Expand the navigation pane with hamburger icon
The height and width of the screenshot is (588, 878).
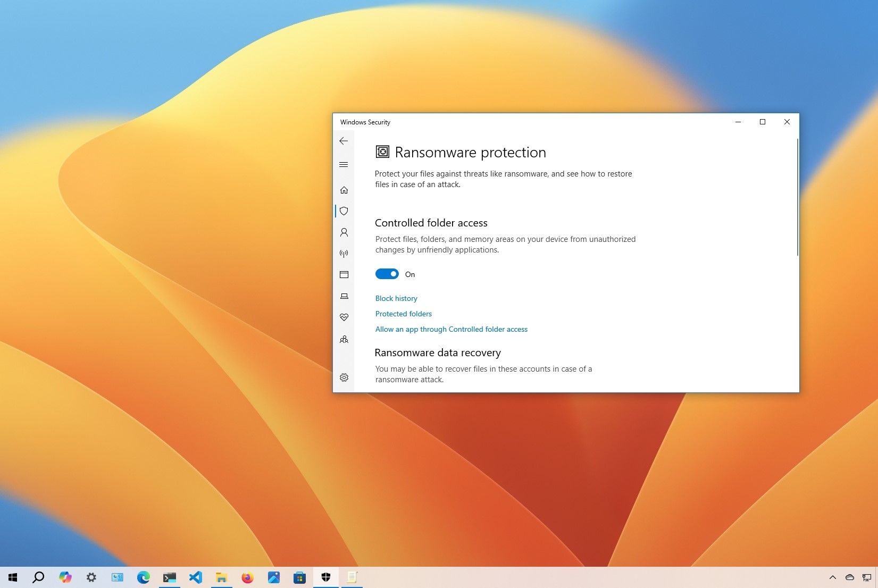point(344,164)
